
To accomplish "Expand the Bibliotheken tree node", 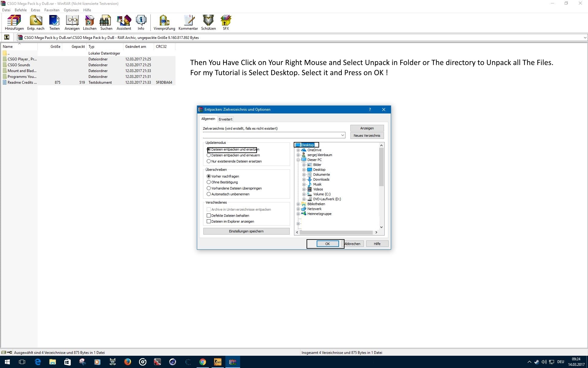I will 298,204.
